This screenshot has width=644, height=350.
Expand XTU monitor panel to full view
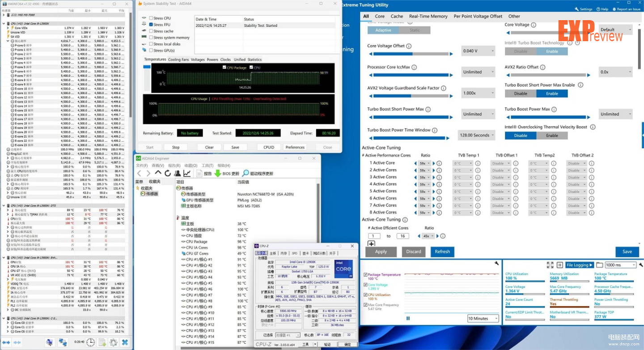pyautogui.click(x=550, y=265)
